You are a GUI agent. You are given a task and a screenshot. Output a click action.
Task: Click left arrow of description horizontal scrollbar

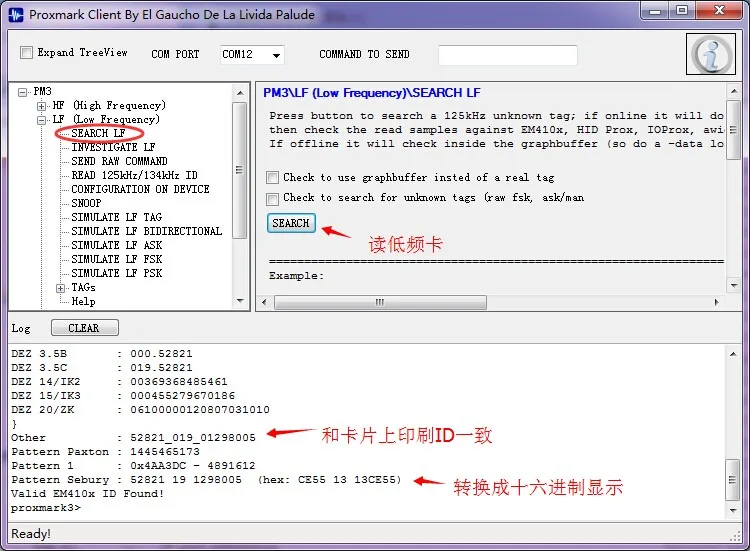[265, 302]
